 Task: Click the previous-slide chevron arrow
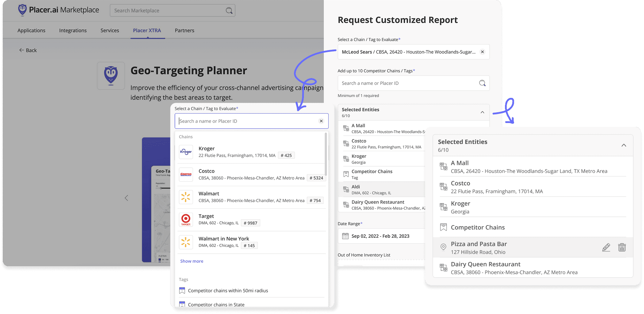pyautogui.click(x=126, y=198)
